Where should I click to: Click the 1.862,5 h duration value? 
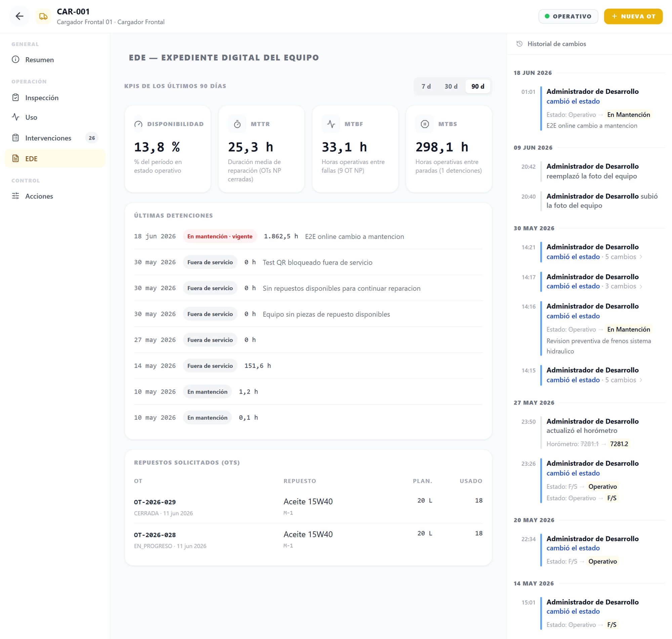(281, 236)
